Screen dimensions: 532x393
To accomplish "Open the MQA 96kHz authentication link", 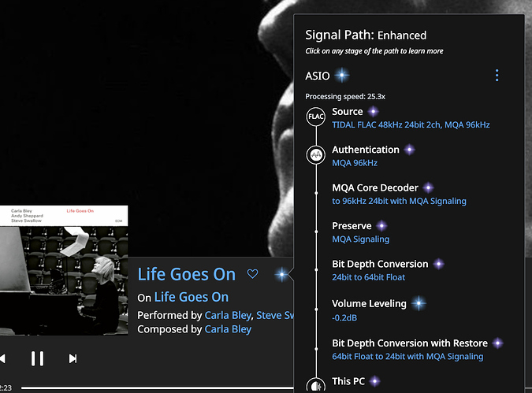I will coord(355,163).
